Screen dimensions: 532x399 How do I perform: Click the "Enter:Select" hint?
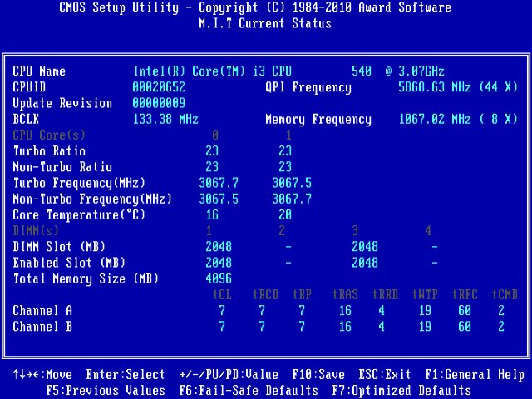coord(126,375)
